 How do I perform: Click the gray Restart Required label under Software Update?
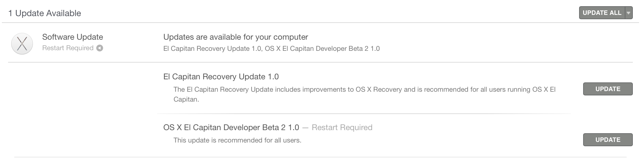coord(68,48)
